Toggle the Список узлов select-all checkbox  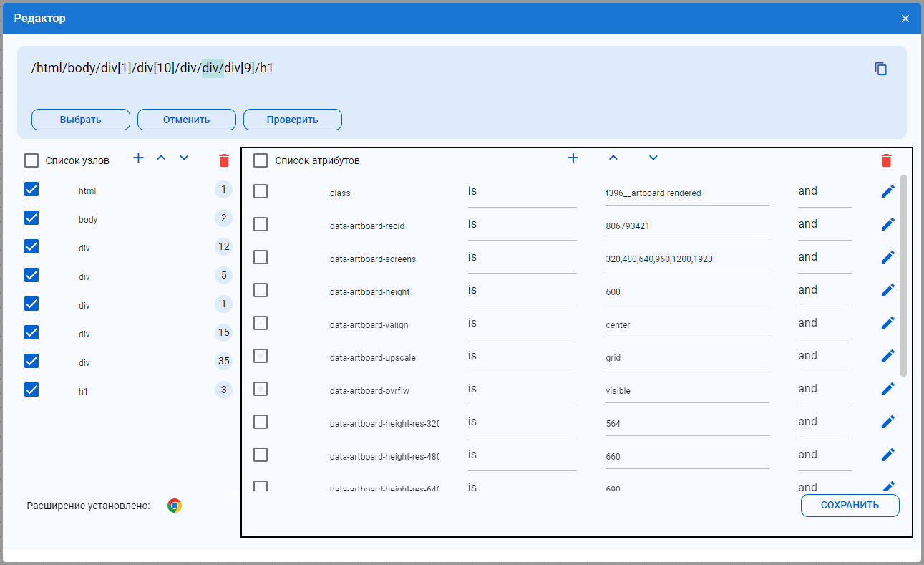(x=31, y=160)
